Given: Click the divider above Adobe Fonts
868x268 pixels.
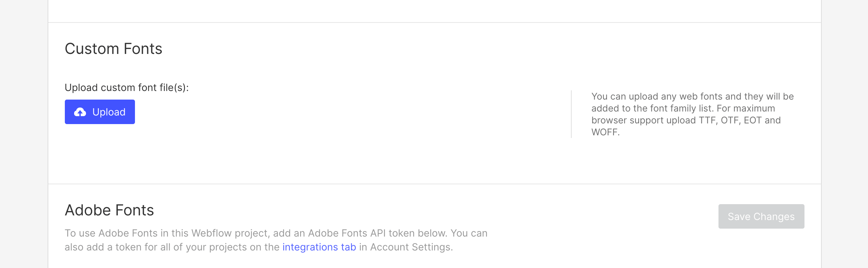Looking at the screenshot, I should pyautogui.click(x=434, y=185).
